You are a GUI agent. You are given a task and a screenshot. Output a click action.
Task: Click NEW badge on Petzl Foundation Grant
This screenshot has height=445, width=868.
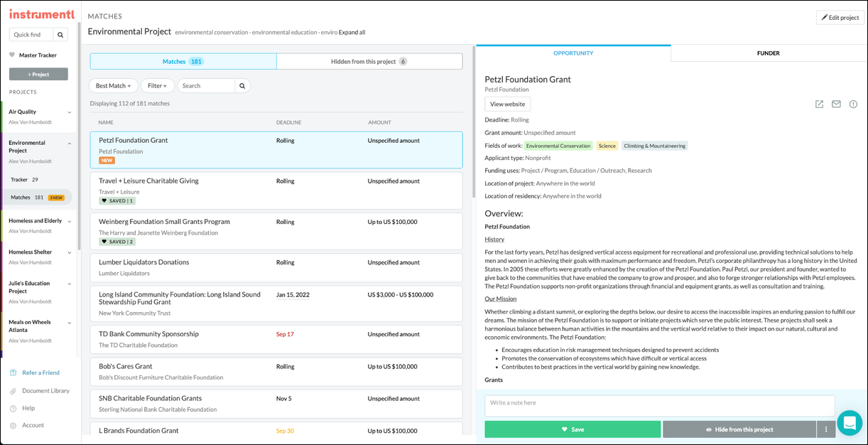point(107,161)
